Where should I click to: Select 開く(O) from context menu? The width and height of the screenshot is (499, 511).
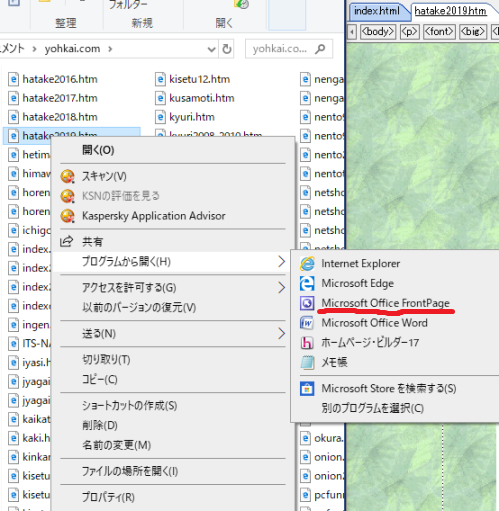click(x=98, y=150)
